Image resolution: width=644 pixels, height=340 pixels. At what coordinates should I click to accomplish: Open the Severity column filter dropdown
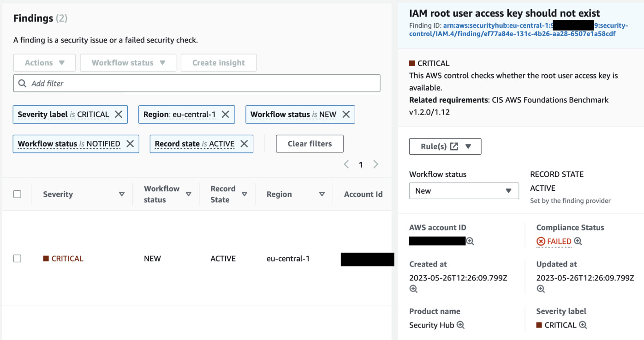coord(123,194)
